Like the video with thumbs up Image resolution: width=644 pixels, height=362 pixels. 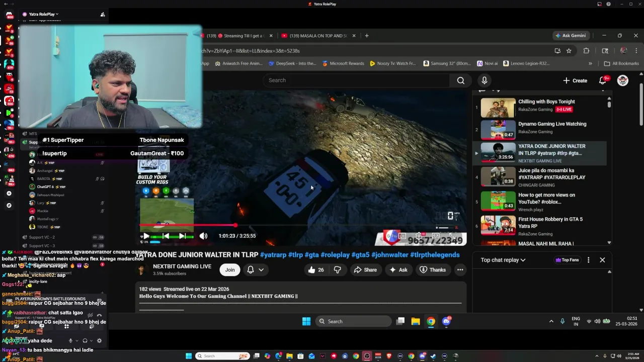[316, 270]
